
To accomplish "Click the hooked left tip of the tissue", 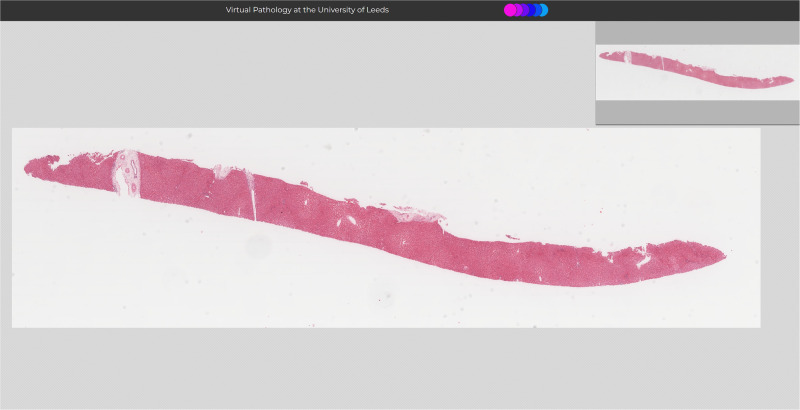I will [30, 164].
